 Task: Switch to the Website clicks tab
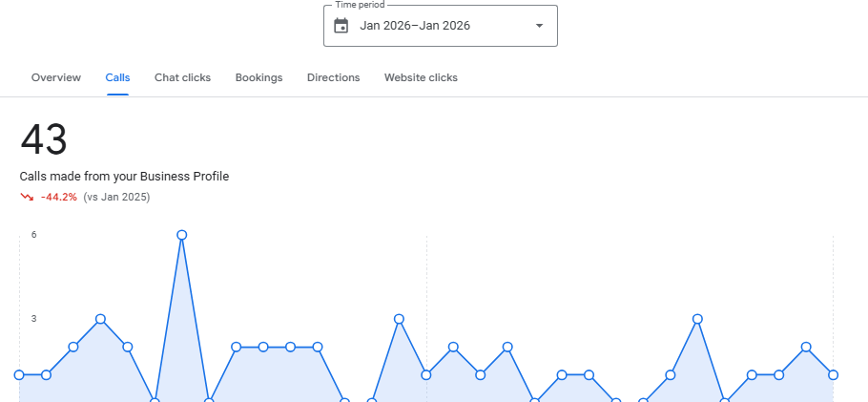click(421, 77)
